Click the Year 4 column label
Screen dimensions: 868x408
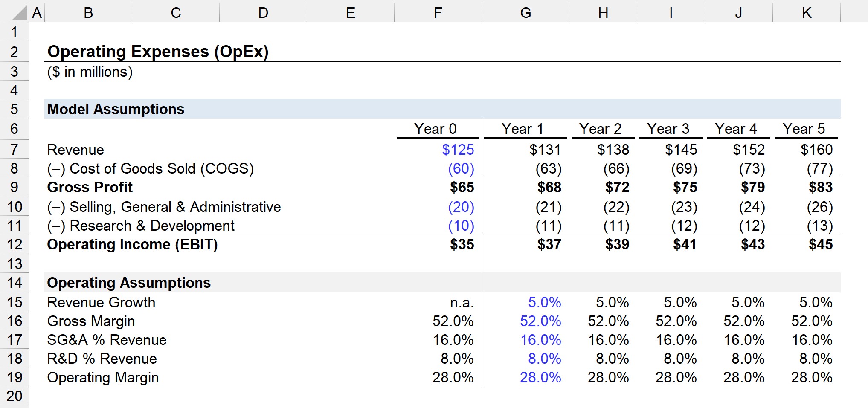point(736,129)
